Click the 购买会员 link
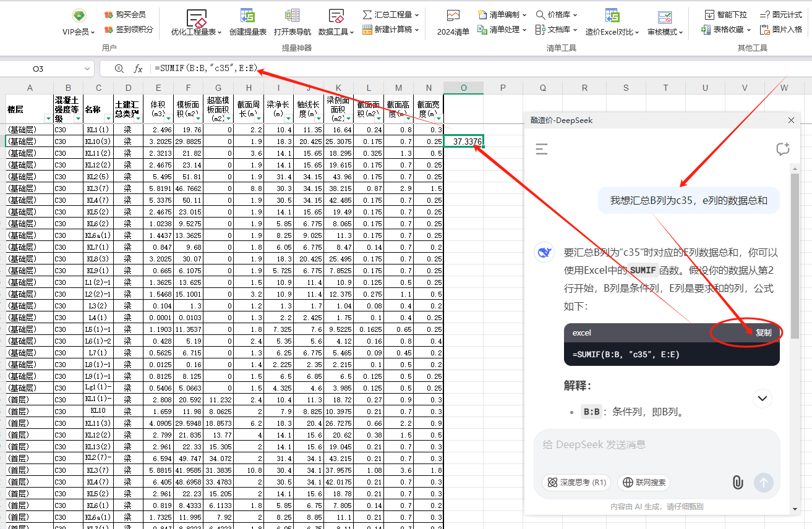The width and height of the screenshot is (812, 529). 126,14
